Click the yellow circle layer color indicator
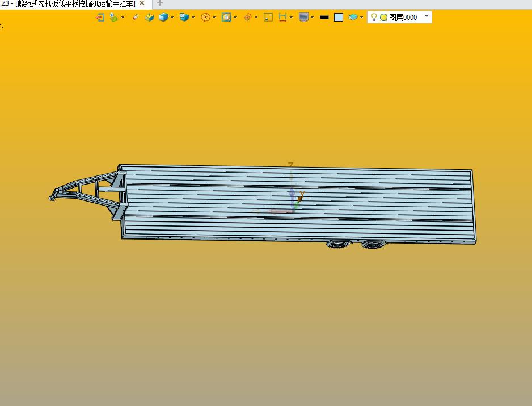The width and height of the screenshot is (532, 406). click(x=384, y=18)
